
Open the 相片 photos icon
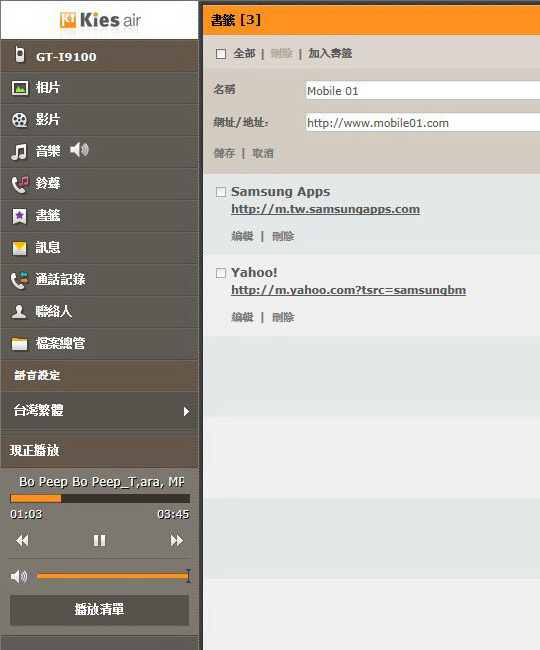(x=19, y=88)
